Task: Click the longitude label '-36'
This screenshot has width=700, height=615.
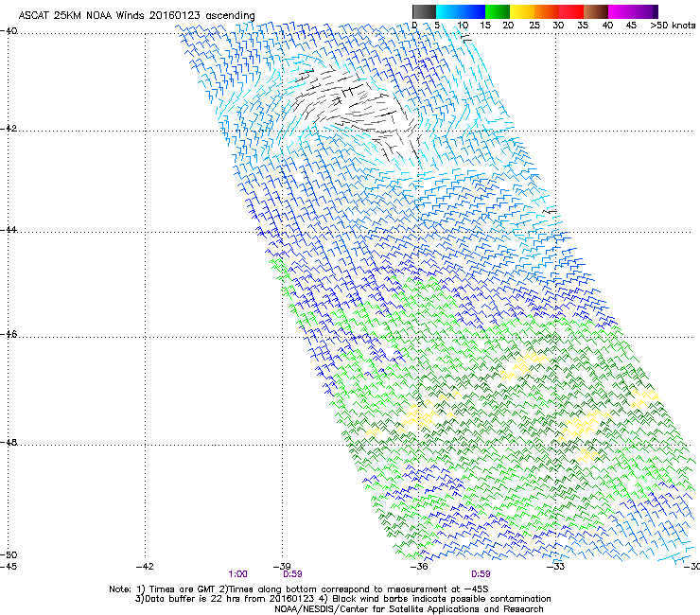Action: pyautogui.click(x=419, y=567)
